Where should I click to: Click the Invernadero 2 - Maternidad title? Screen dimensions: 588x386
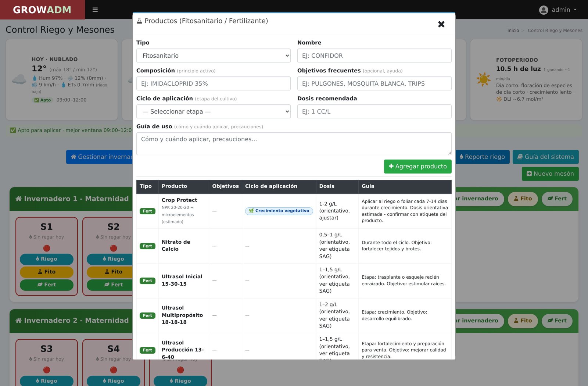click(76, 321)
